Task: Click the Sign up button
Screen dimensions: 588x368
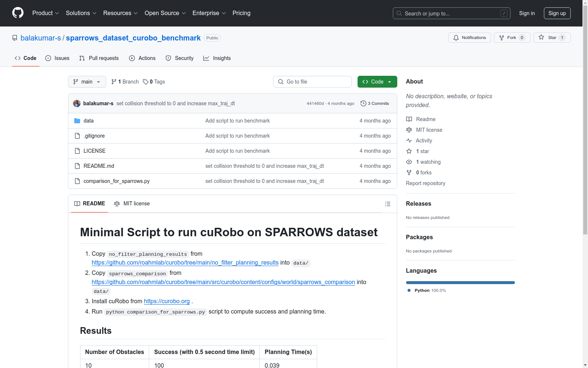Action: [x=557, y=13]
